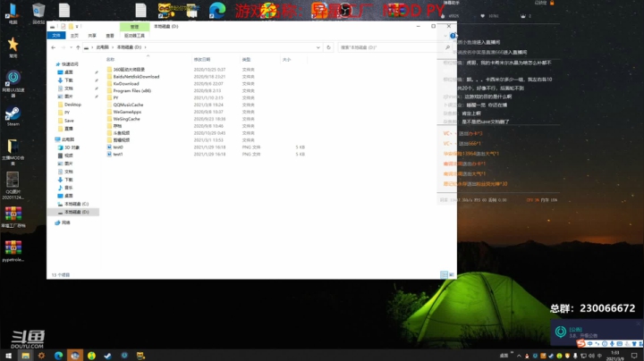Select the WeGameApps folder
Image resolution: width=644 pixels, height=361 pixels.
(x=127, y=112)
